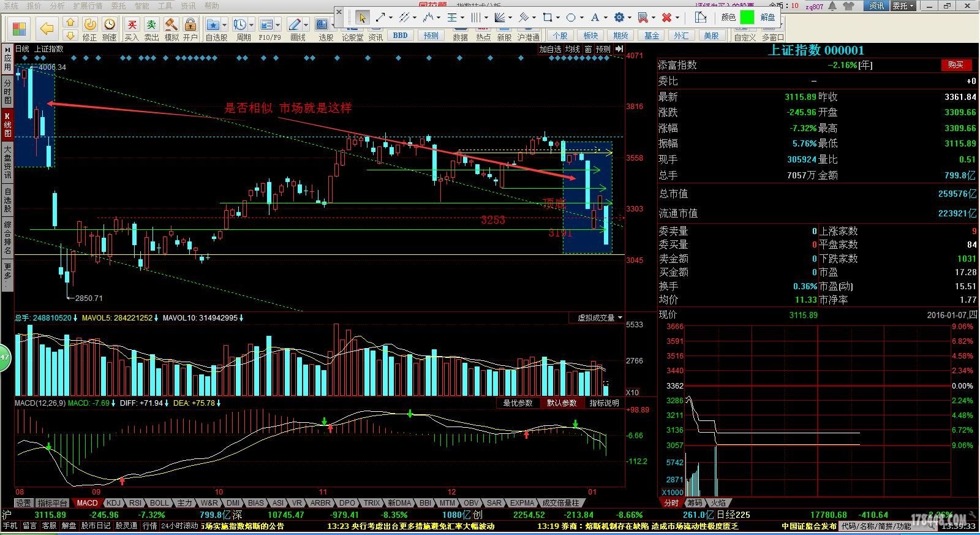Click the page-down arrow icon
980x535 pixels.
70,35
